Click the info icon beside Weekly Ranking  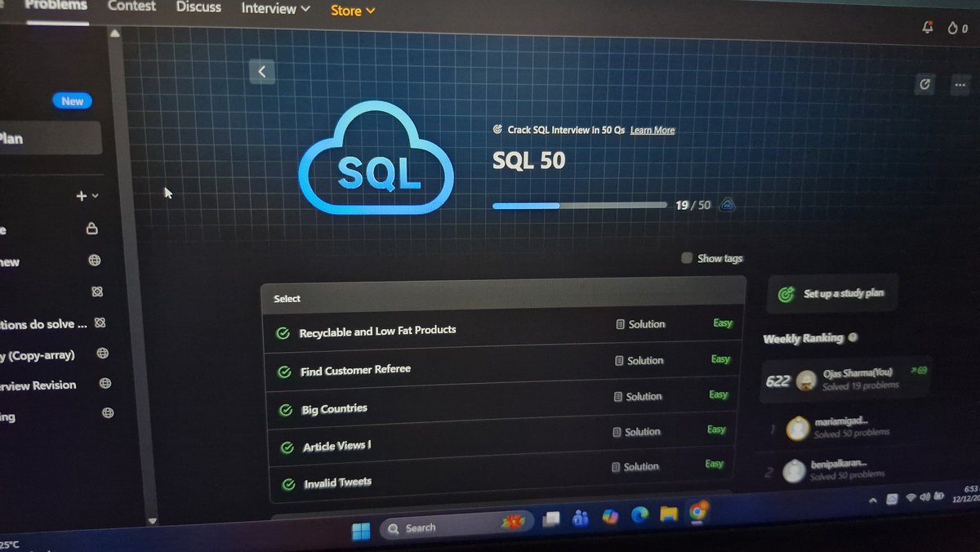coord(853,337)
